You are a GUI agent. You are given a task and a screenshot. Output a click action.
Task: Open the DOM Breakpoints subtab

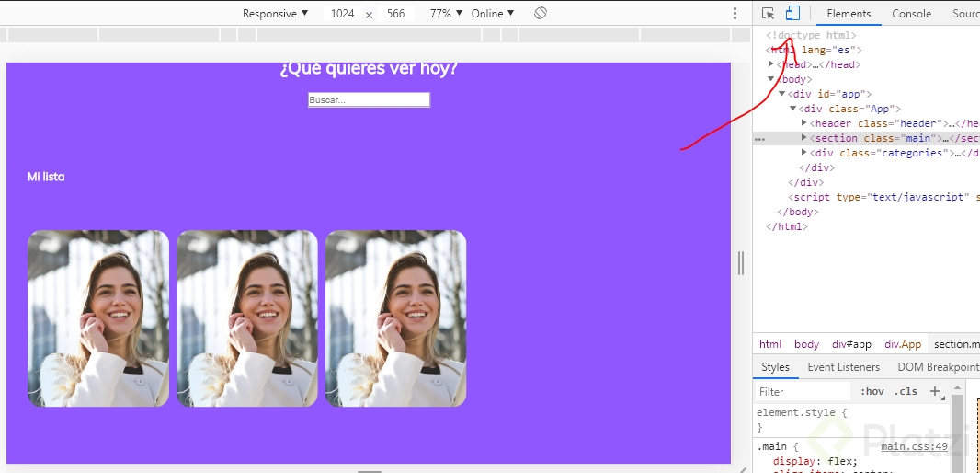(x=938, y=367)
